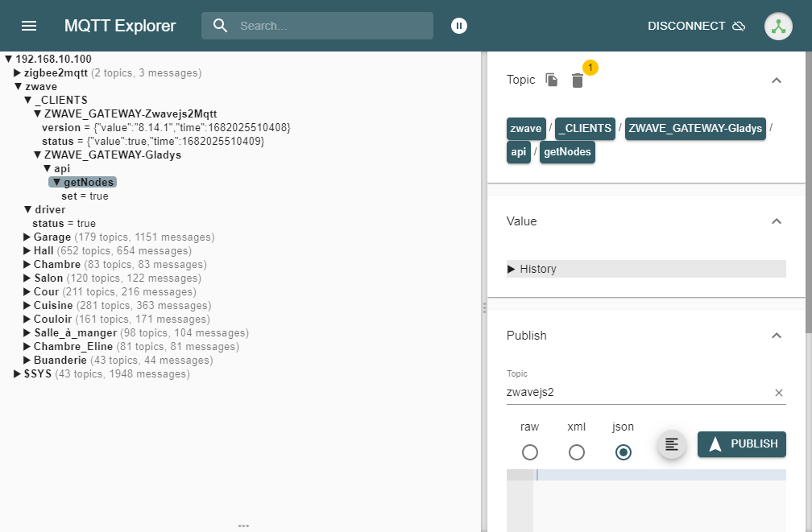Image resolution: width=812 pixels, height=532 pixels.
Task: Select the json payload format
Action: coord(623,452)
